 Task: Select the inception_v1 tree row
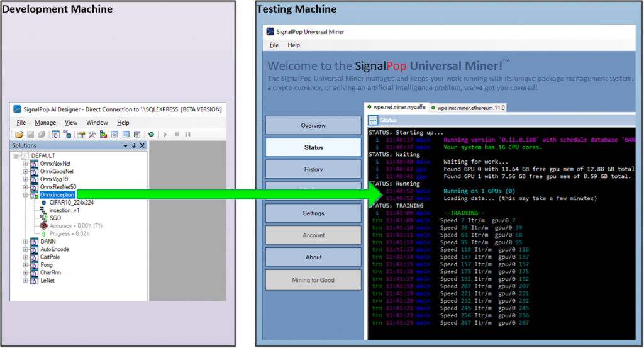coord(65,210)
